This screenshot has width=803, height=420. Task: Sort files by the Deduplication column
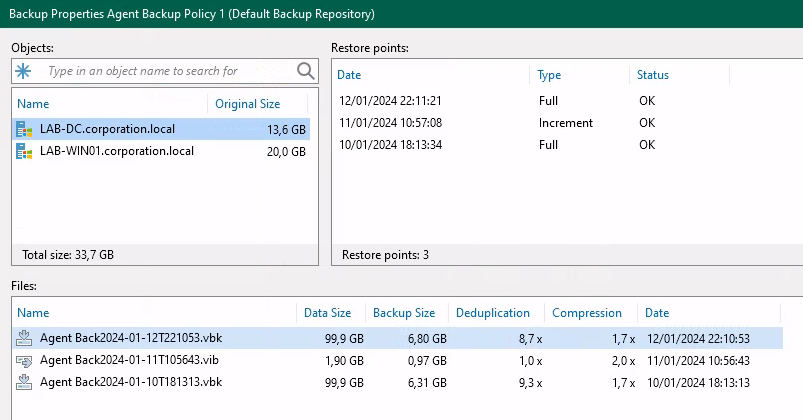pyautogui.click(x=493, y=313)
